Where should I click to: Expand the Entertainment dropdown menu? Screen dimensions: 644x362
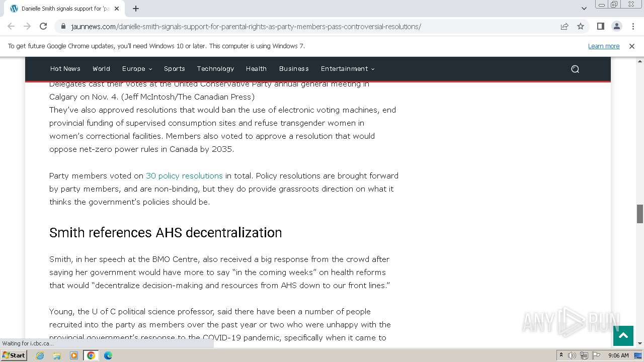pos(348,69)
